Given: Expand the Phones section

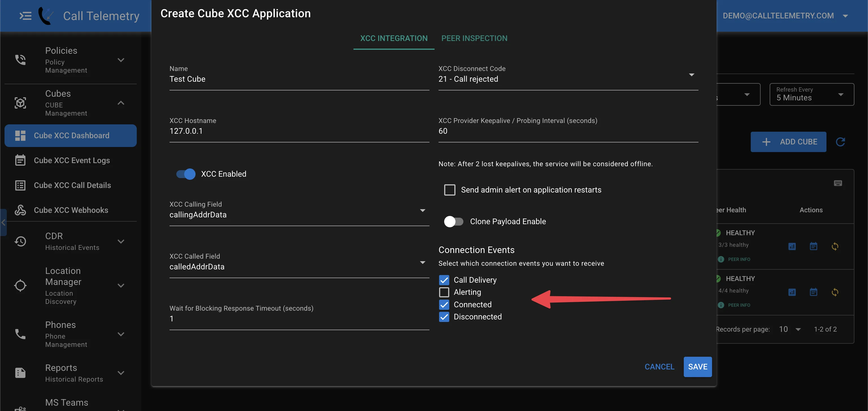Looking at the screenshot, I should coord(121,334).
